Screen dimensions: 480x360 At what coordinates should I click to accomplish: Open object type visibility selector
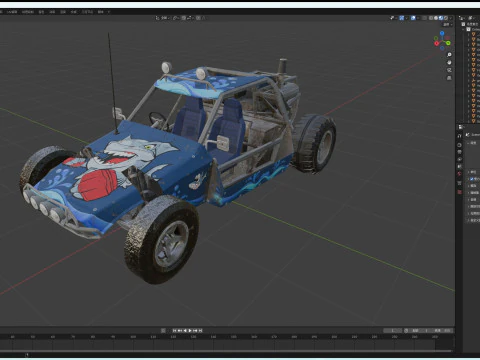[393, 18]
